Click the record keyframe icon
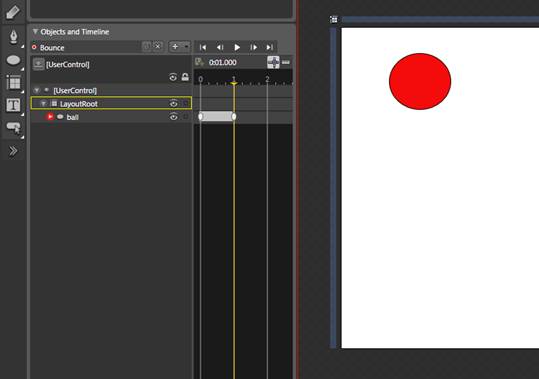The height and width of the screenshot is (379, 539). pos(199,62)
